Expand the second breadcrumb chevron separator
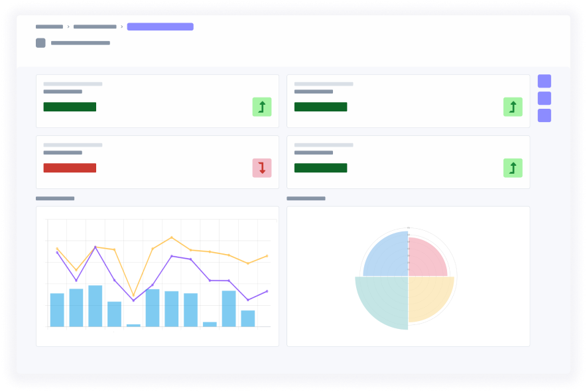 [121, 27]
